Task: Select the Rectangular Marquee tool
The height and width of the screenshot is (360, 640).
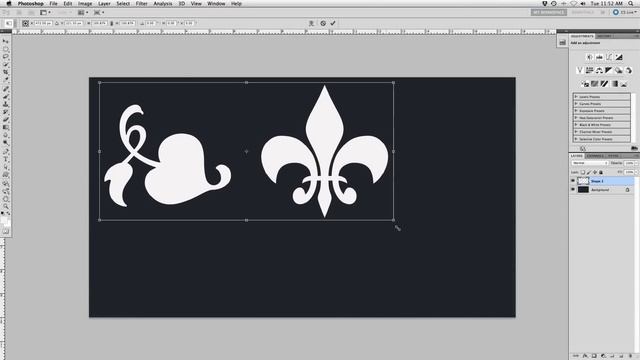Action: pos(6,50)
